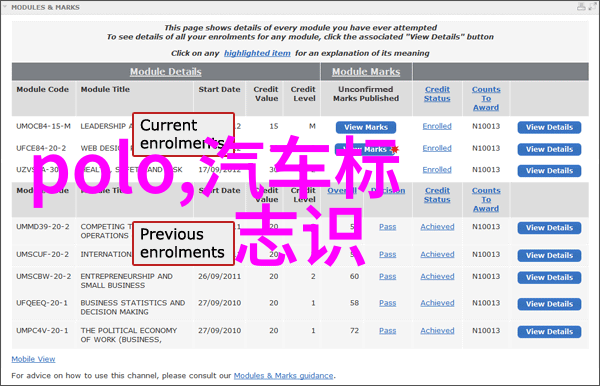View details for UMSCUF-20-2 International module

click(x=549, y=256)
